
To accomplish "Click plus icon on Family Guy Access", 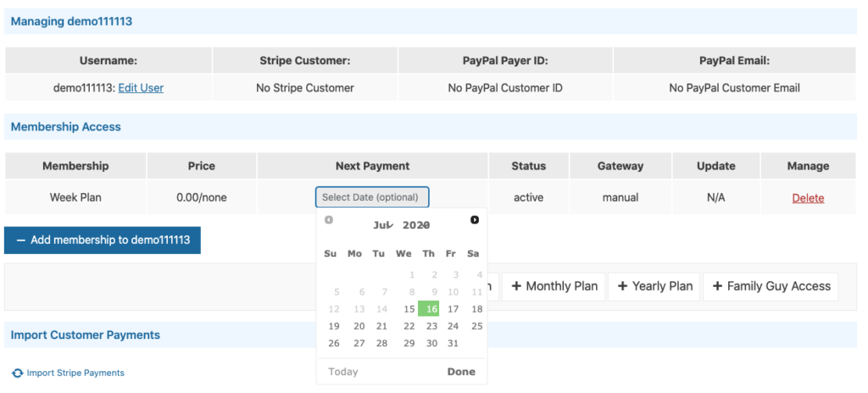I will tap(717, 286).
